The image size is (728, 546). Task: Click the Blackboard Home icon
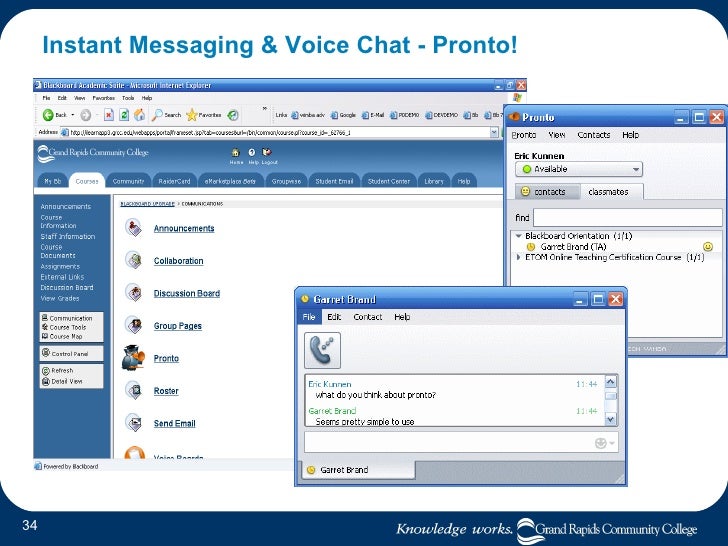[236, 152]
